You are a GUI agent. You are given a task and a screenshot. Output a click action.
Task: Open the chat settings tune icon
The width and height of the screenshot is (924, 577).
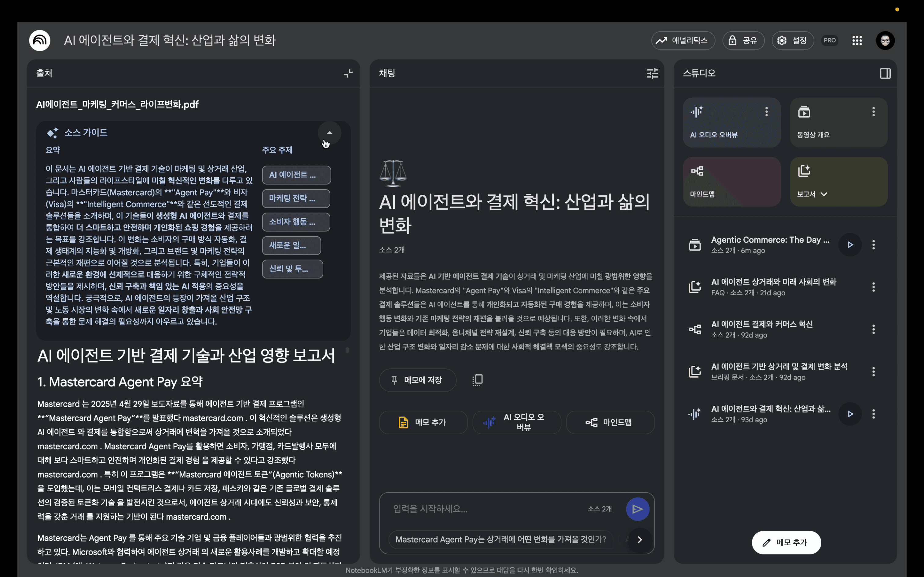point(652,73)
